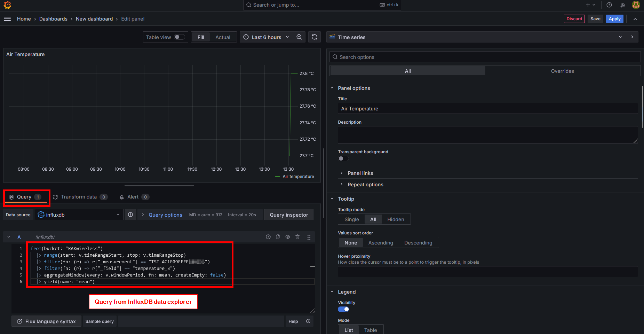Toggle Transparent background switch
The image size is (644, 334).
click(343, 158)
